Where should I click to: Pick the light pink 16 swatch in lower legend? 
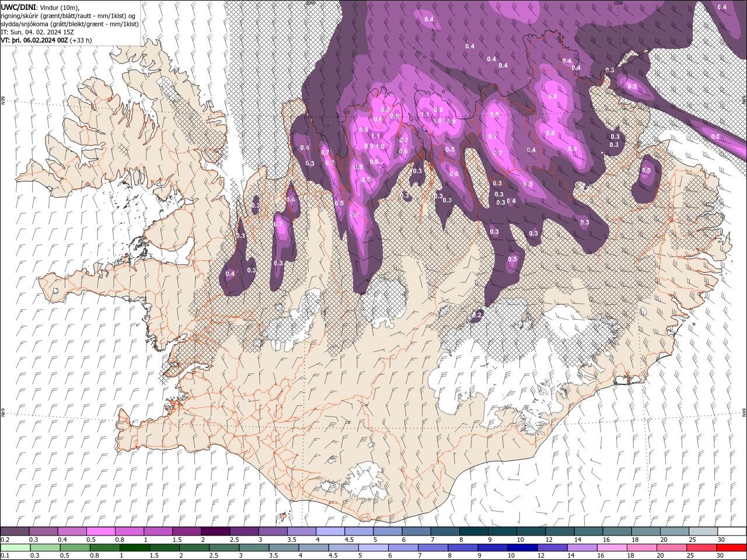(x=612, y=548)
